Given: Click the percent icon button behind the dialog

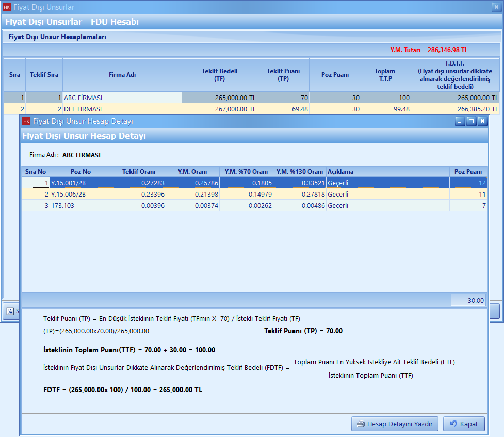Looking at the screenshot, I should [10, 311].
